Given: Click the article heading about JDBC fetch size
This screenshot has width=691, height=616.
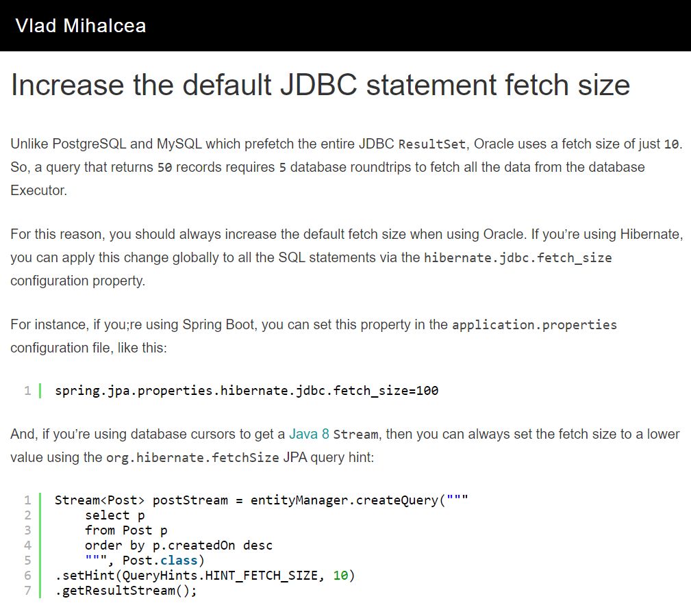Looking at the screenshot, I should tap(321, 85).
